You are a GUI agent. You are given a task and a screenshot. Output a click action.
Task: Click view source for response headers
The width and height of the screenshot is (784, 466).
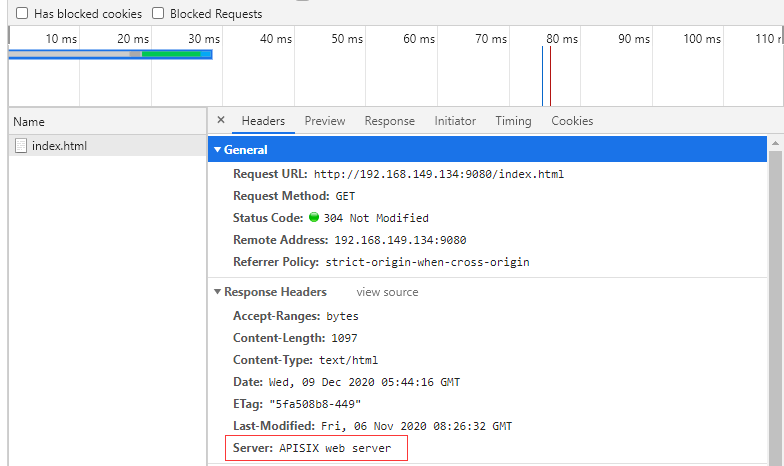coord(387,292)
